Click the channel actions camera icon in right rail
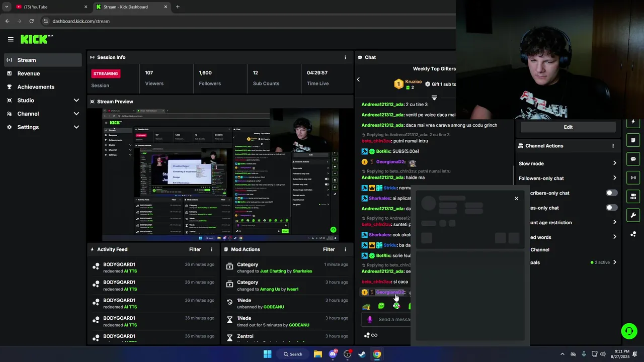The image size is (644, 362). tap(633, 196)
